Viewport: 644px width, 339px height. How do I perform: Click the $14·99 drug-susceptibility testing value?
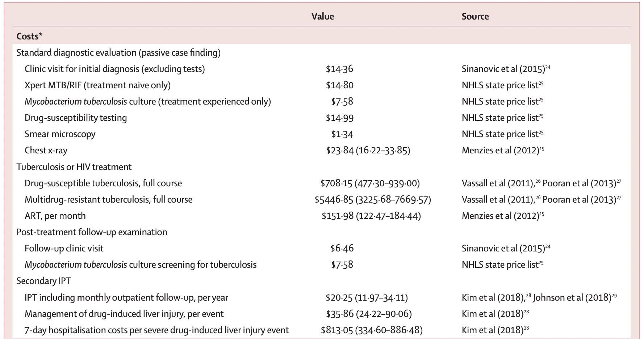click(x=339, y=118)
